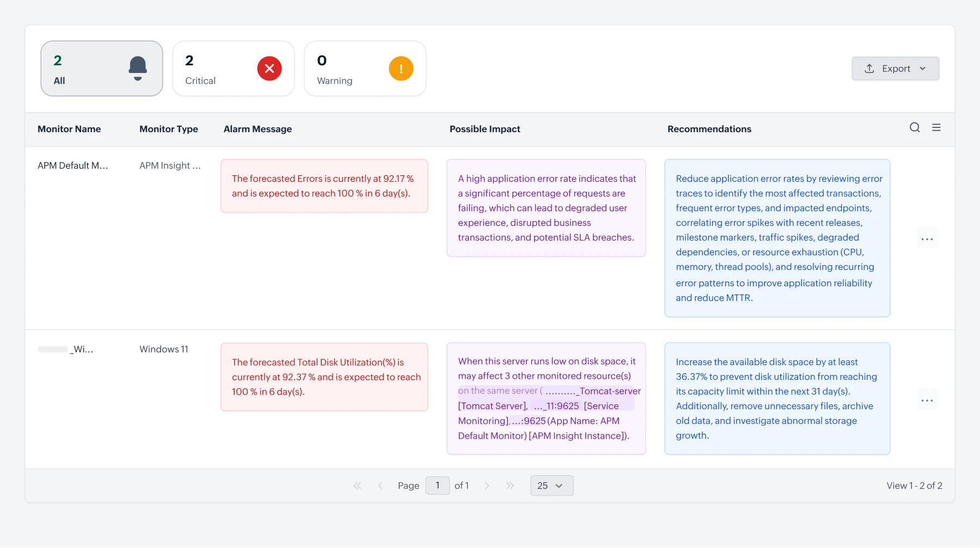This screenshot has width=980, height=548.
Task: Open more options for APM Default Monitor row
Action: point(927,239)
